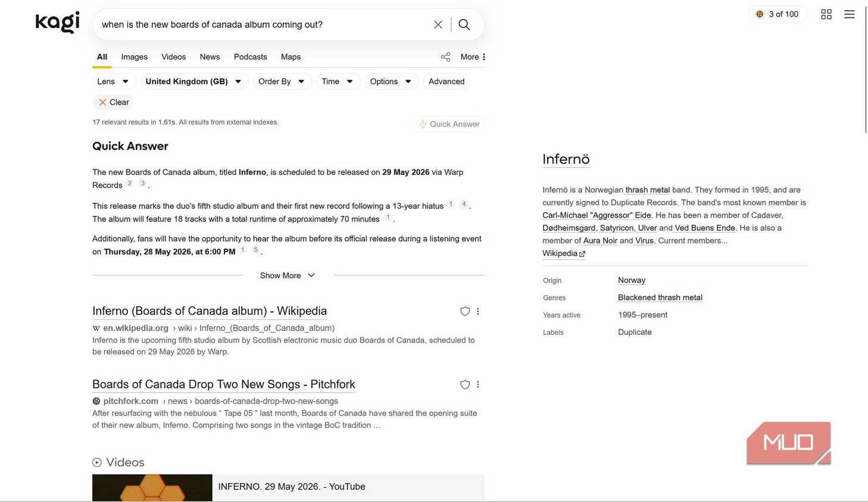Screen dimensions: 868x502
Task: Open the More menu
Action: click(x=473, y=57)
